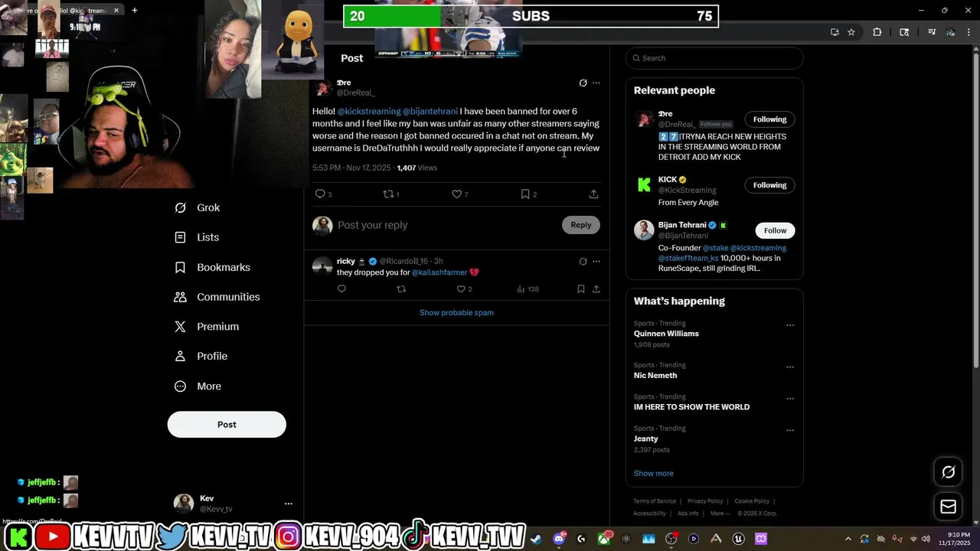
Task: Open volume control in system tray
Action: click(x=926, y=539)
